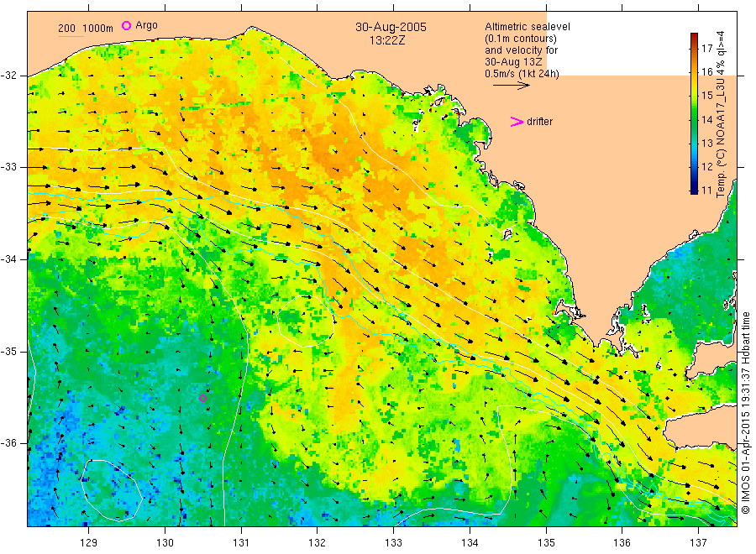This screenshot has height=554, width=756.
Task: Click the longitude label 132
Action: coord(318,543)
